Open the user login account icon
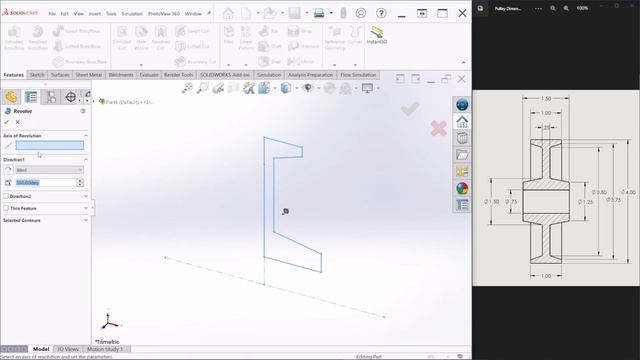The width and height of the screenshot is (640, 360). 361,13
